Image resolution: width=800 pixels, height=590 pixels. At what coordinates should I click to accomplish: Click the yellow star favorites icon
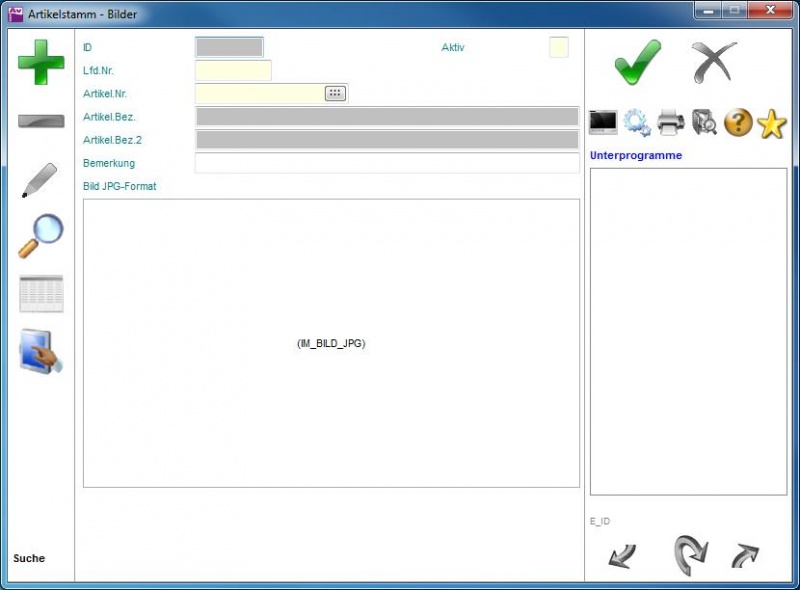click(772, 123)
